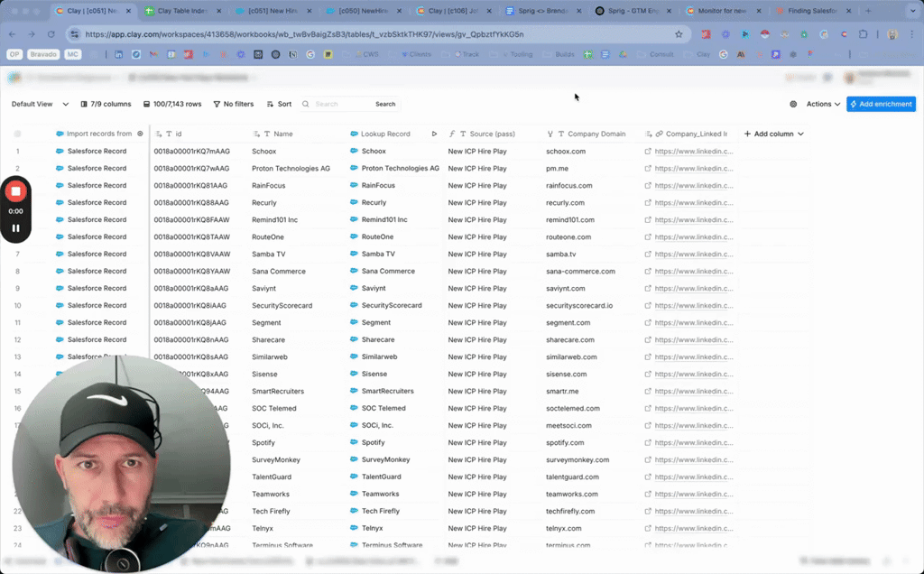Open the Sort options
924x574 pixels.
click(x=278, y=104)
